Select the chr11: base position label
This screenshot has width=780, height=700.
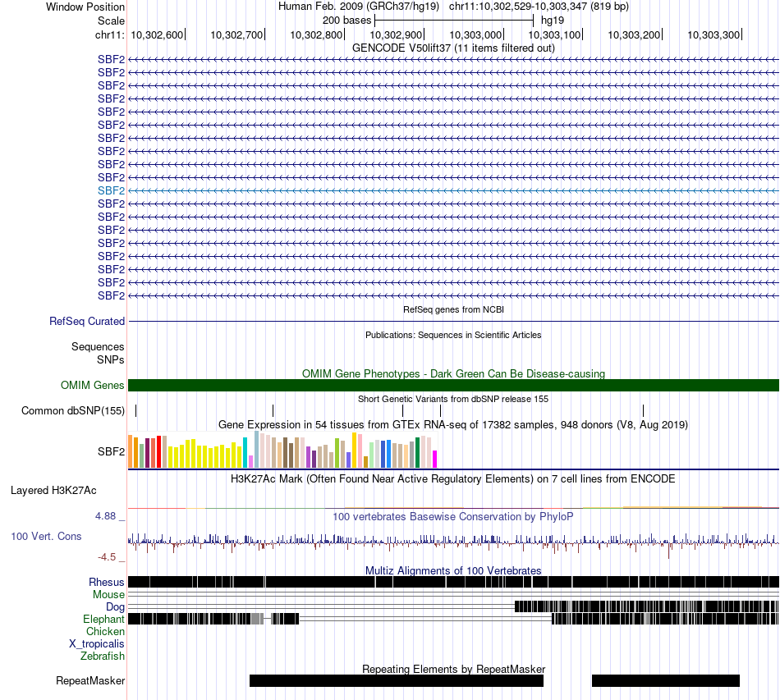pyautogui.click(x=109, y=34)
